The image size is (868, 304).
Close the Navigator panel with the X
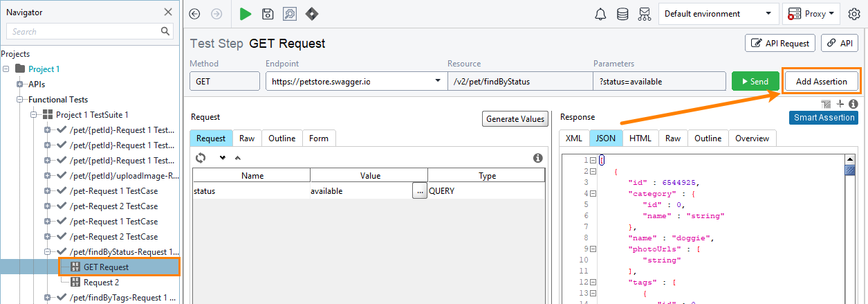click(168, 12)
